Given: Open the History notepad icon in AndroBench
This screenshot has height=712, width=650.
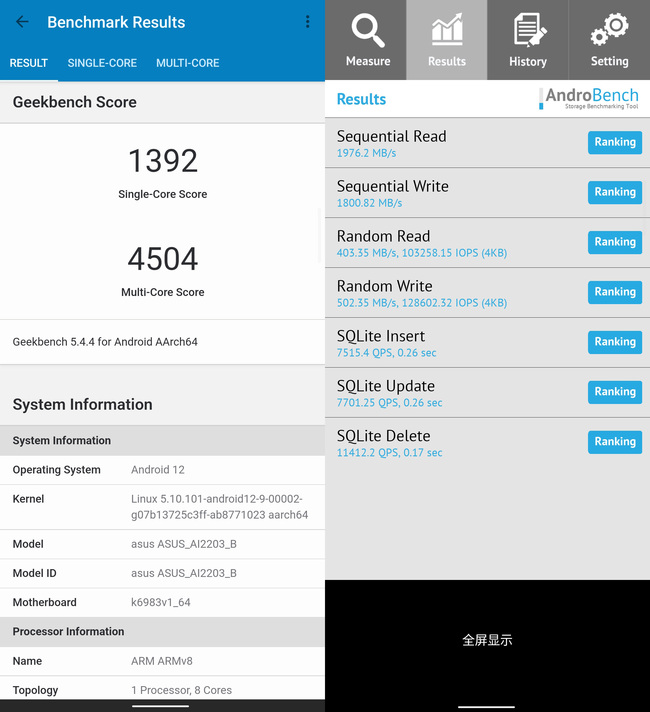Looking at the screenshot, I should 529,30.
